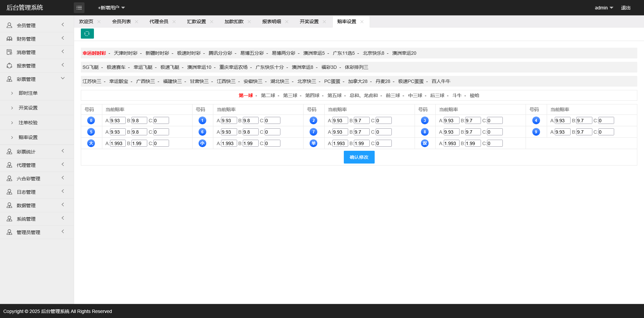
Task: Click the 消息管理 message icon
Action: [9, 52]
